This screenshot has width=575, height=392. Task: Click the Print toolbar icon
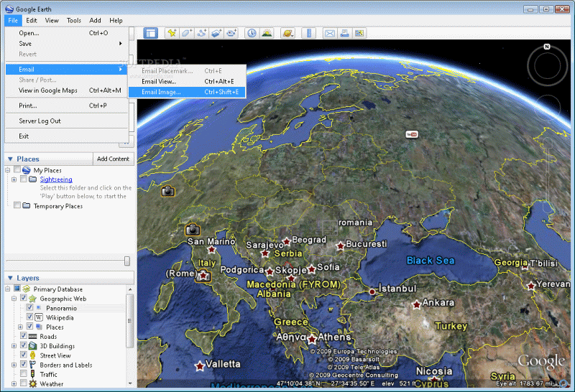click(x=345, y=33)
